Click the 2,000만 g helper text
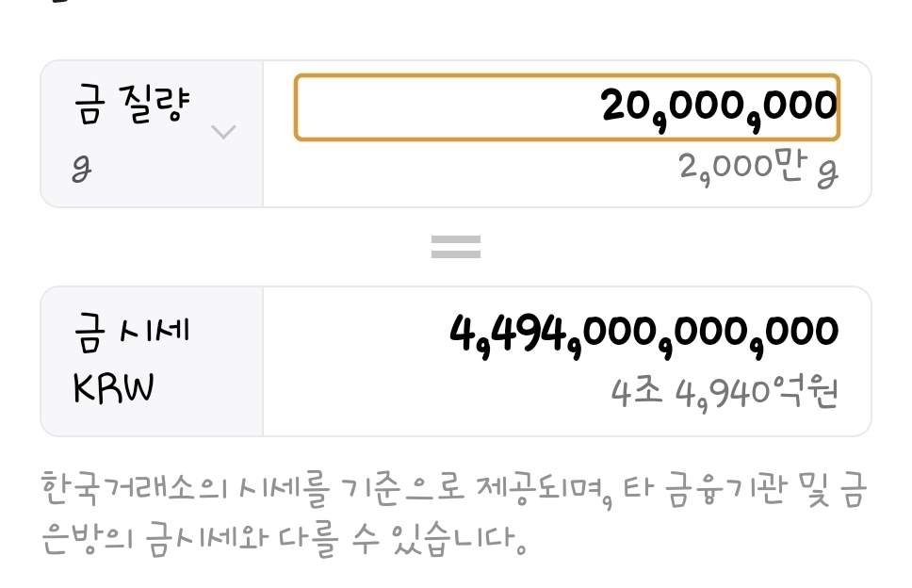912x588 pixels. (757, 170)
